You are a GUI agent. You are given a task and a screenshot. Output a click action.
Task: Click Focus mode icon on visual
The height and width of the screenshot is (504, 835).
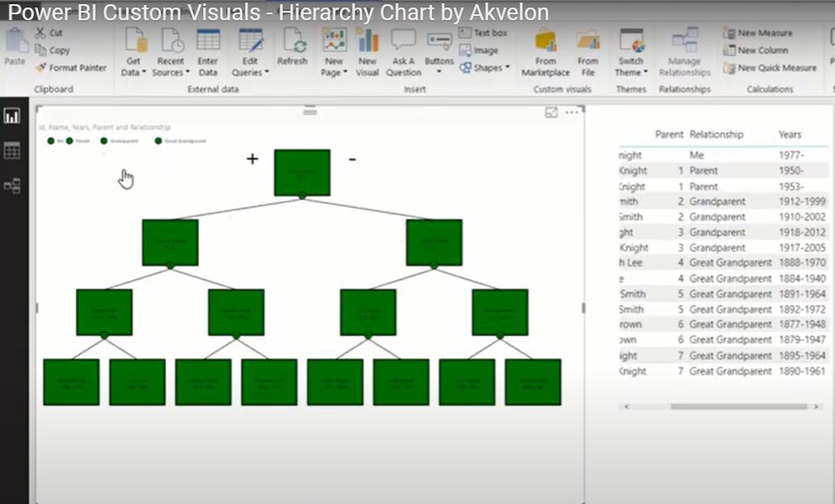coord(551,112)
